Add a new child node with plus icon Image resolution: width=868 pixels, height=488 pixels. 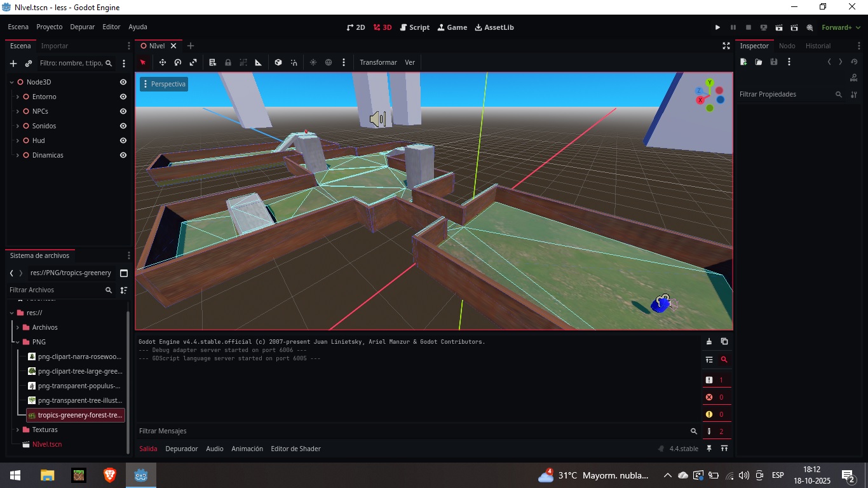click(13, 64)
